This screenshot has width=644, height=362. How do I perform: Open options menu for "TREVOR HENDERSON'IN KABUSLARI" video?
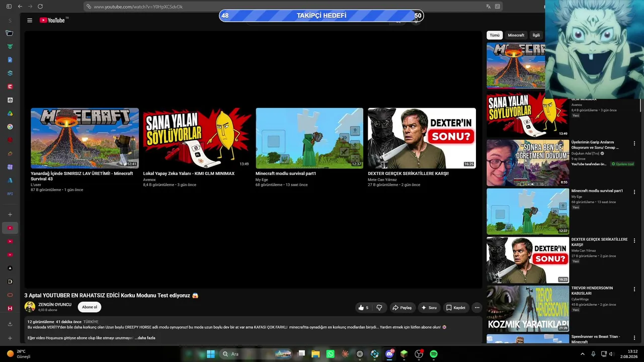[634, 289]
